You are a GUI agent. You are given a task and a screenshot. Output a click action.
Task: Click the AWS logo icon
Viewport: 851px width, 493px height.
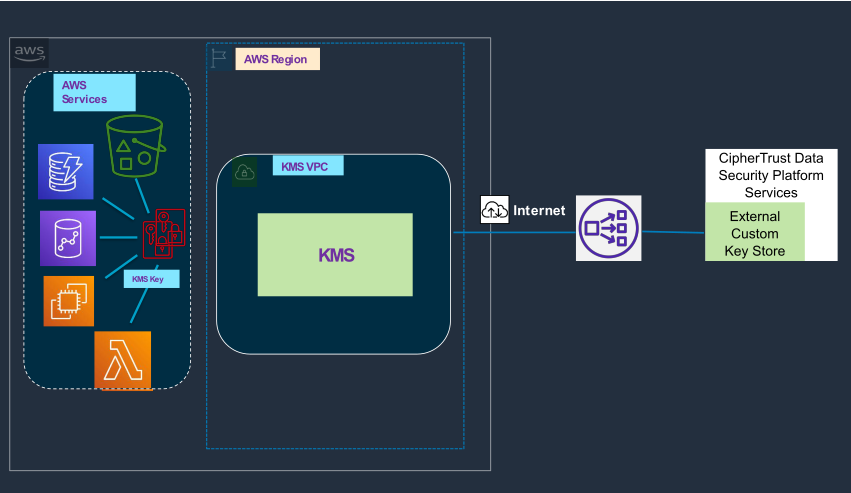(29, 53)
